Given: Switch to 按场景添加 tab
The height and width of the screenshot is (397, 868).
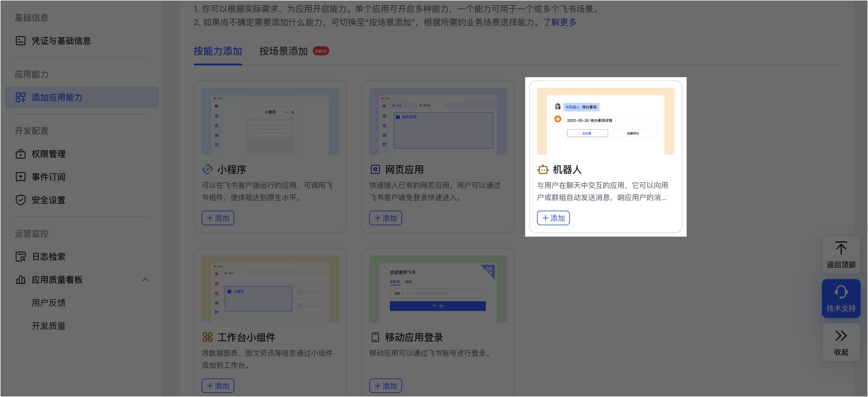Looking at the screenshot, I should tap(283, 51).
